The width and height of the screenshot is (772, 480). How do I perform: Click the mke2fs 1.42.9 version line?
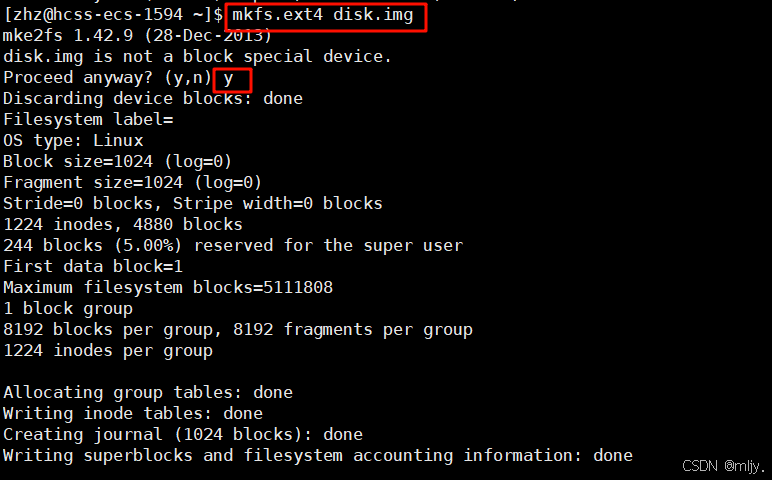[137, 35]
